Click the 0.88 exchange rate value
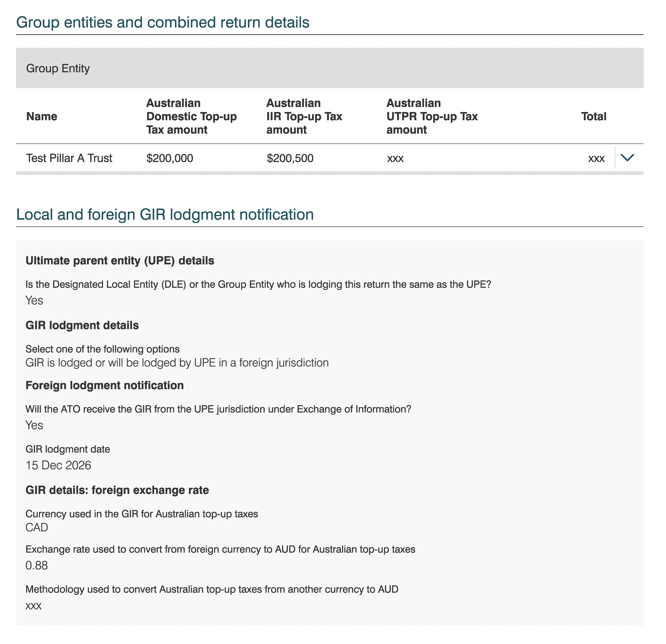This screenshot has width=666, height=644. tap(37, 565)
